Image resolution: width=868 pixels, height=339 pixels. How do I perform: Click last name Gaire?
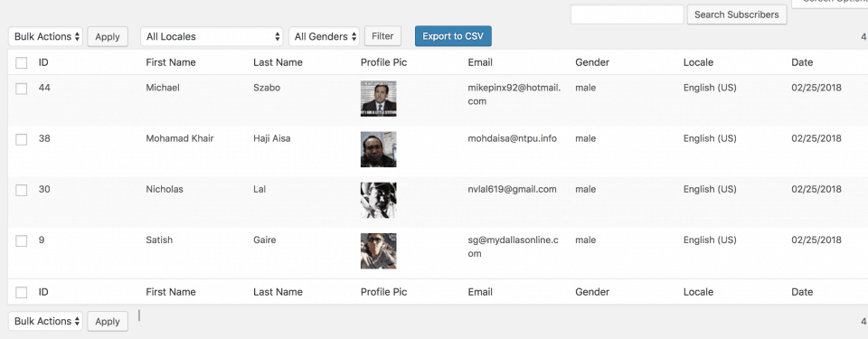point(265,240)
